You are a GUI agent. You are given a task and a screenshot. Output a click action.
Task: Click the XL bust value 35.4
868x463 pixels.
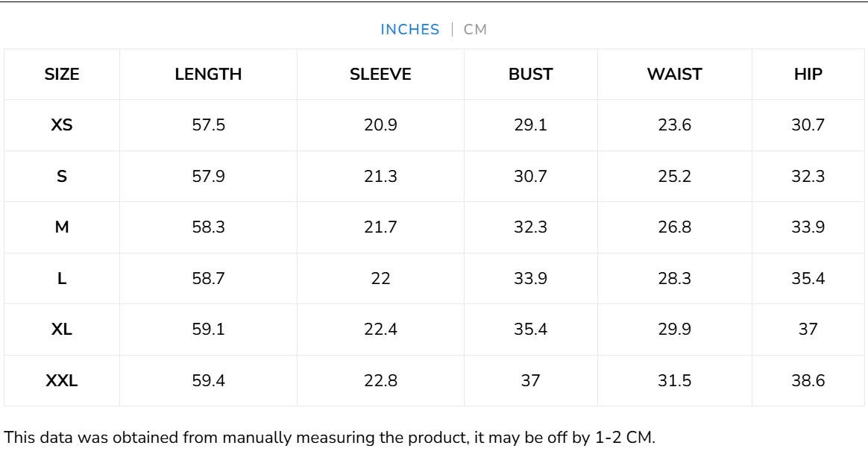point(530,330)
